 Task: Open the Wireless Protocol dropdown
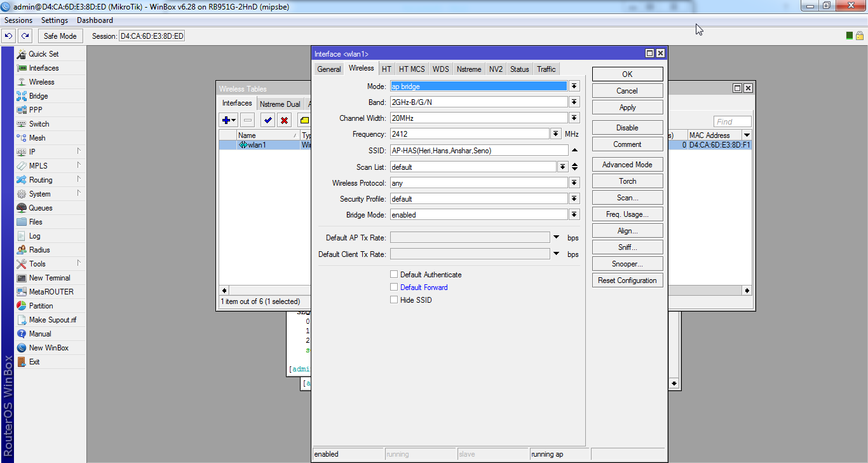(574, 183)
